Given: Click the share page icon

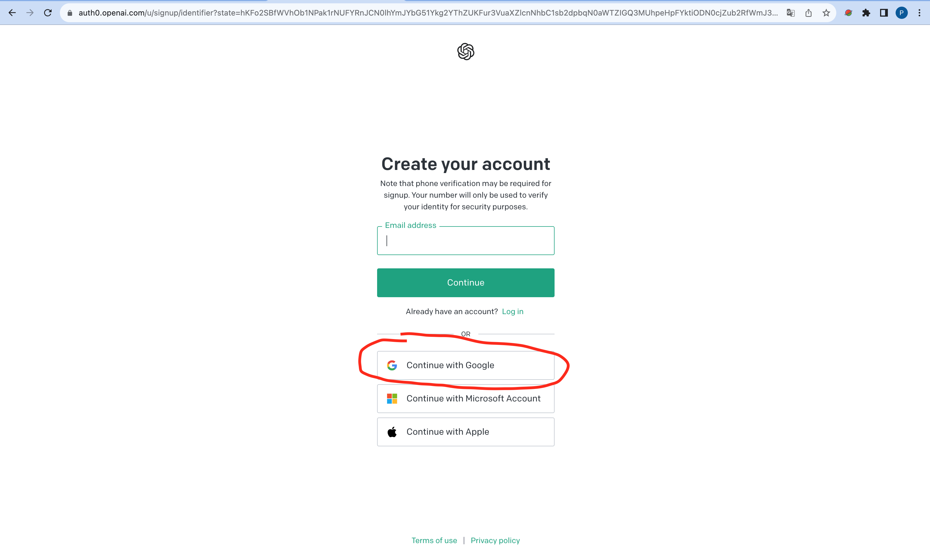Looking at the screenshot, I should pos(809,13).
